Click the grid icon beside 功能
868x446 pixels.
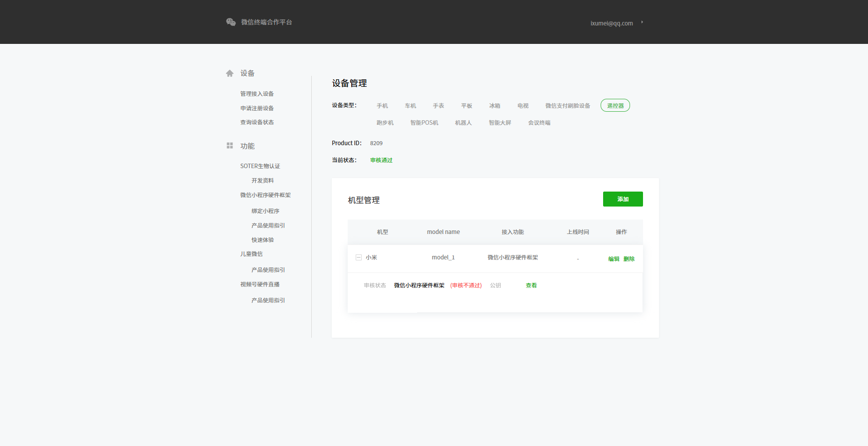[x=229, y=146]
